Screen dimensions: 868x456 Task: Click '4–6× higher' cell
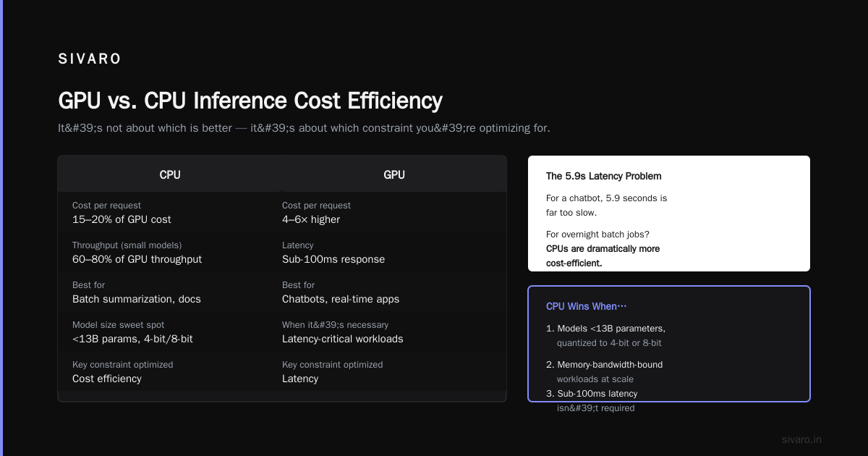tap(311, 219)
